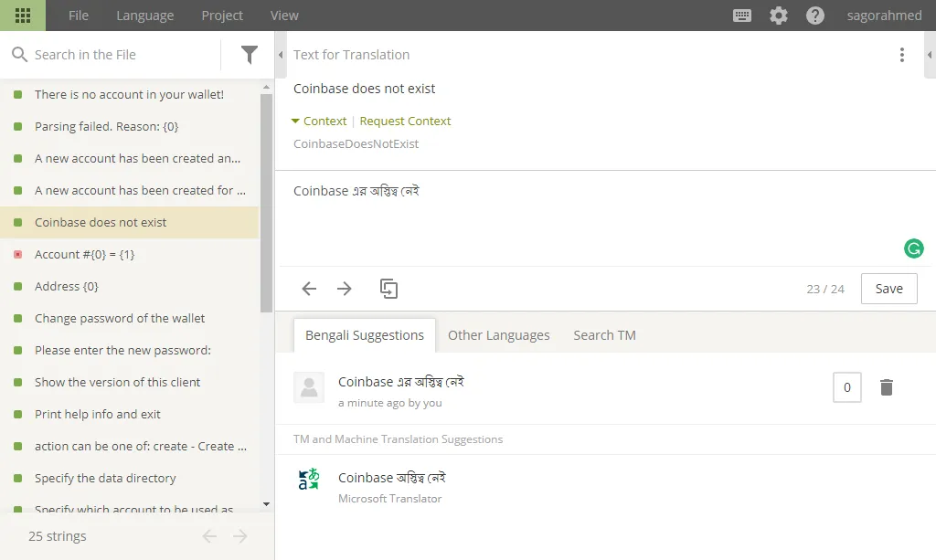Select string 'Address {0}'
Viewport: 936px width, 560px height.
click(129, 286)
